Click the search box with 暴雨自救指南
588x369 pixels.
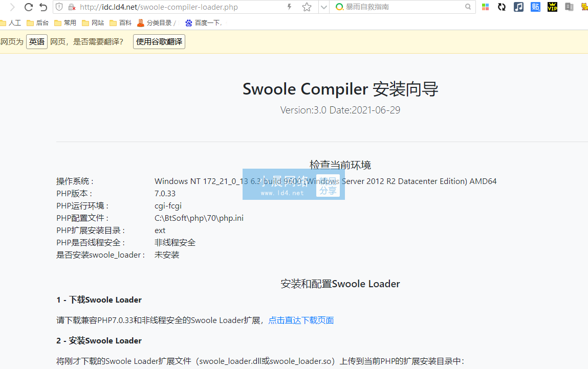403,7
